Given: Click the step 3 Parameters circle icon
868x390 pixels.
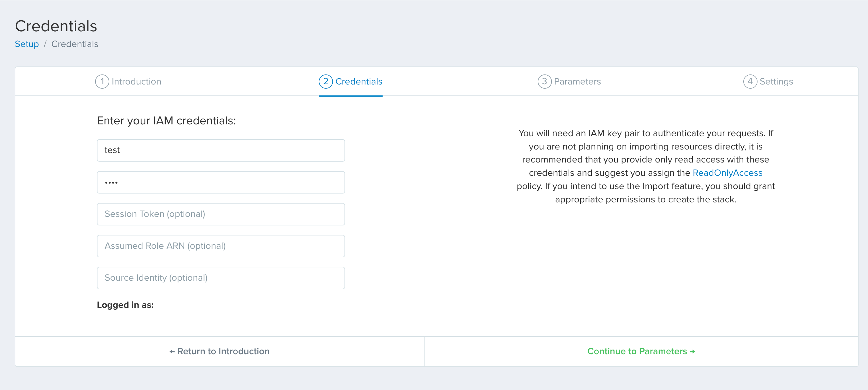Looking at the screenshot, I should point(544,81).
